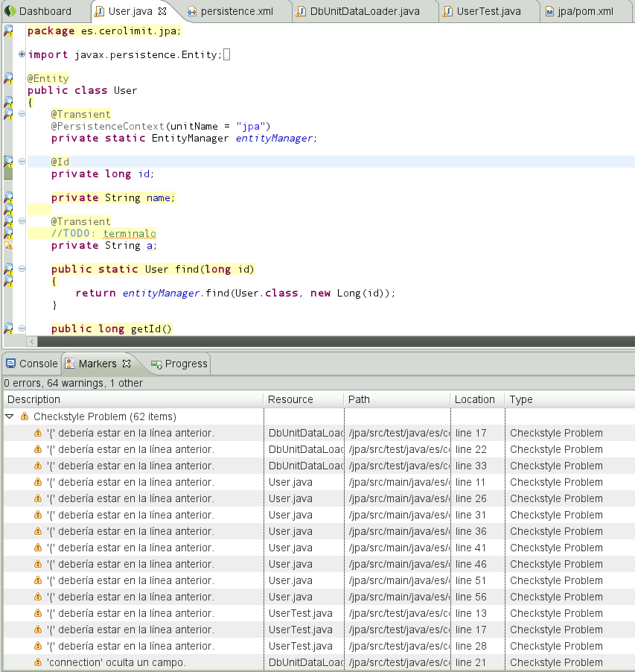
Task: Expand the folded import statements
Action: [22, 54]
